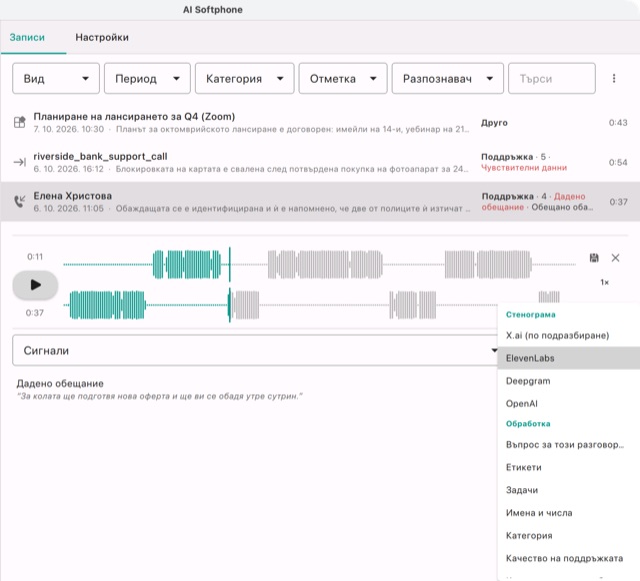Click the Дадено обещание flag in Елена row
Image resolution: width=640 pixels, height=581 pixels.
pyautogui.click(x=533, y=202)
